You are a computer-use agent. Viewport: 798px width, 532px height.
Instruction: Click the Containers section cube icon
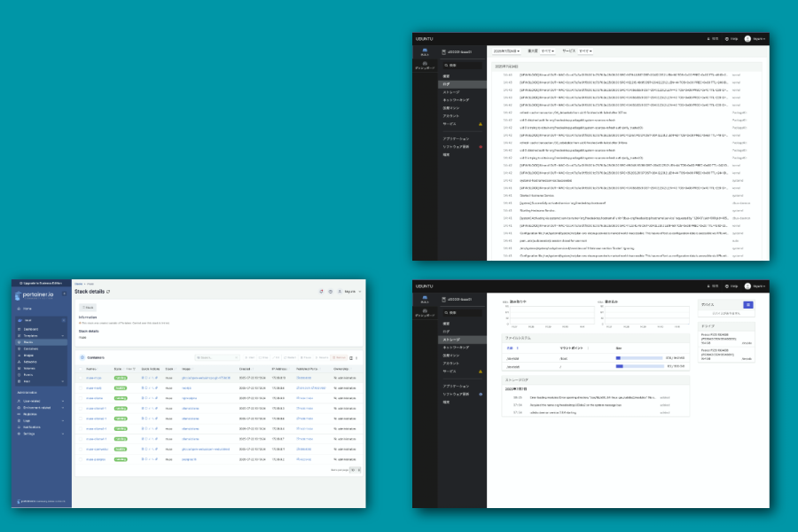[82, 357]
